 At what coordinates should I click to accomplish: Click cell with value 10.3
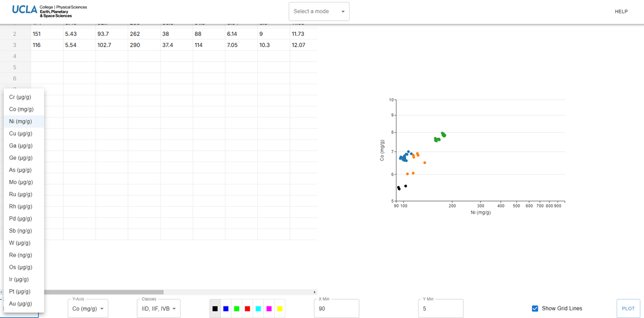coord(274,45)
